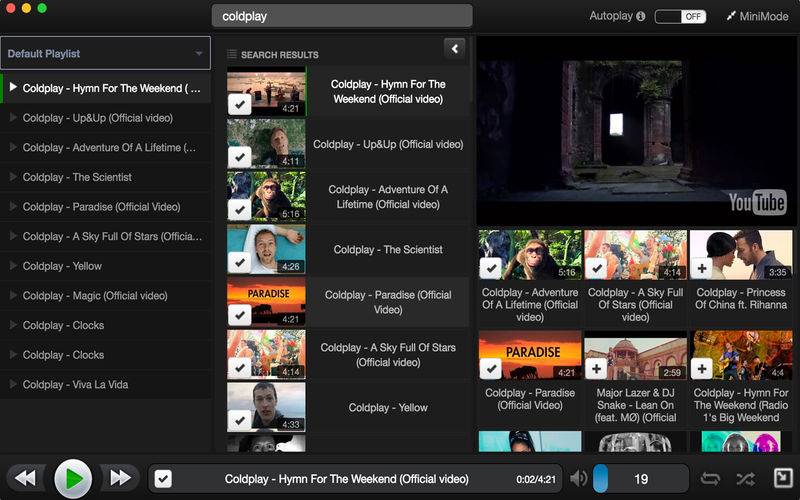The width and height of the screenshot is (800, 500).
Task: Uncheck The Scientist search result checkmark
Action: [x=239, y=262]
